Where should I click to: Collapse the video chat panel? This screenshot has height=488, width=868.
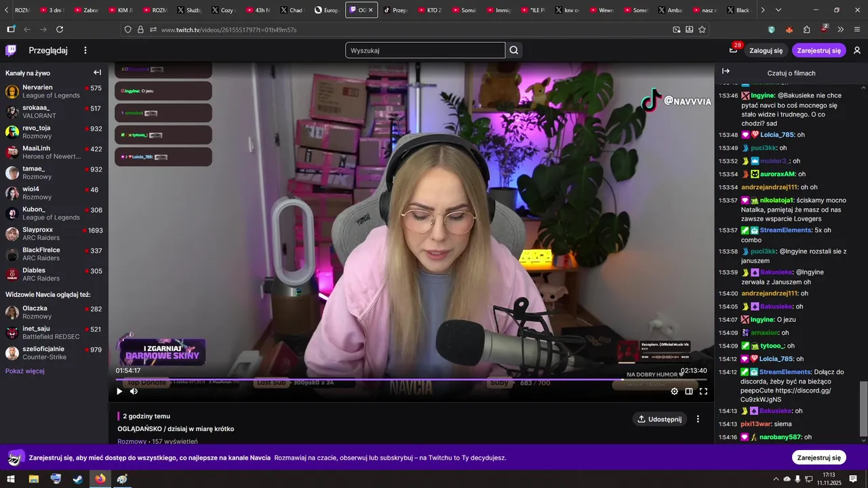click(726, 71)
